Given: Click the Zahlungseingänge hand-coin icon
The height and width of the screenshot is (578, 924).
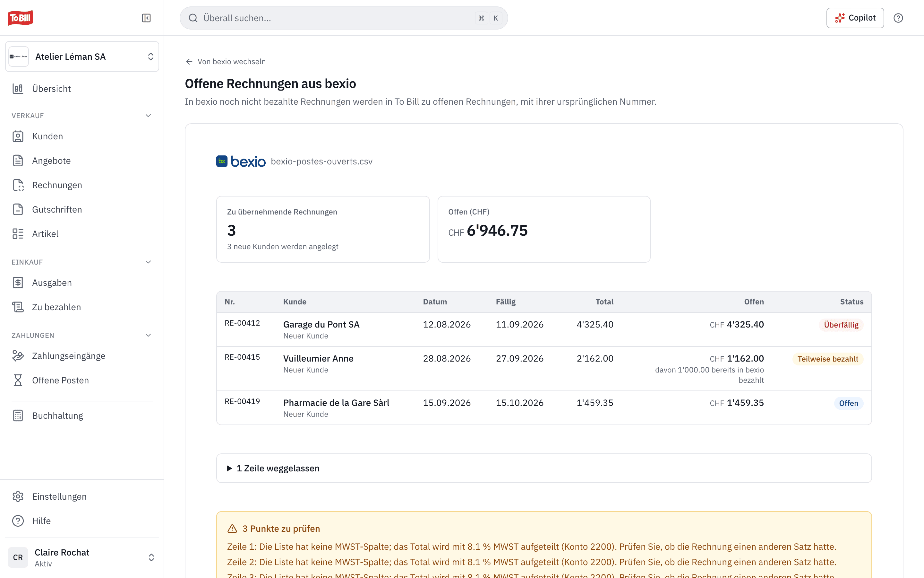Looking at the screenshot, I should (18, 356).
